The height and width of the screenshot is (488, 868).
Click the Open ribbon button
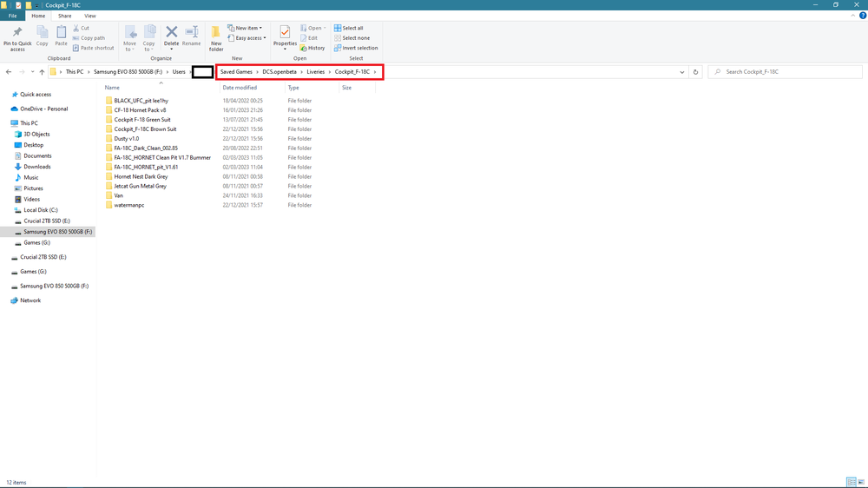[312, 28]
